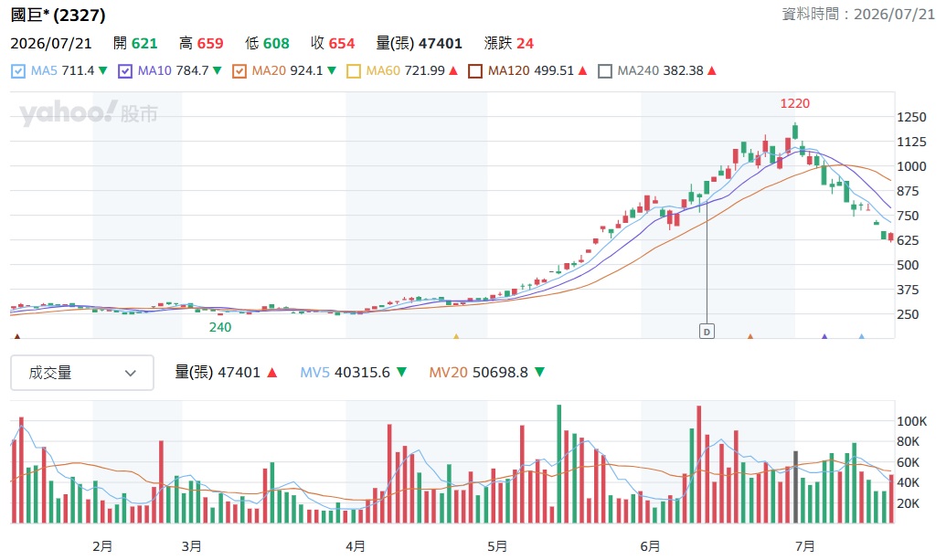946x560 pixels.
Task: Click the light blue triangle marker in July
Action: [x=862, y=336]
